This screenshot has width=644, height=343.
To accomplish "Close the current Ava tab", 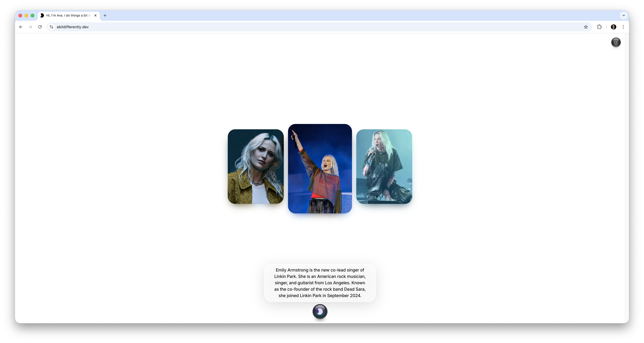I will point(95,15).
